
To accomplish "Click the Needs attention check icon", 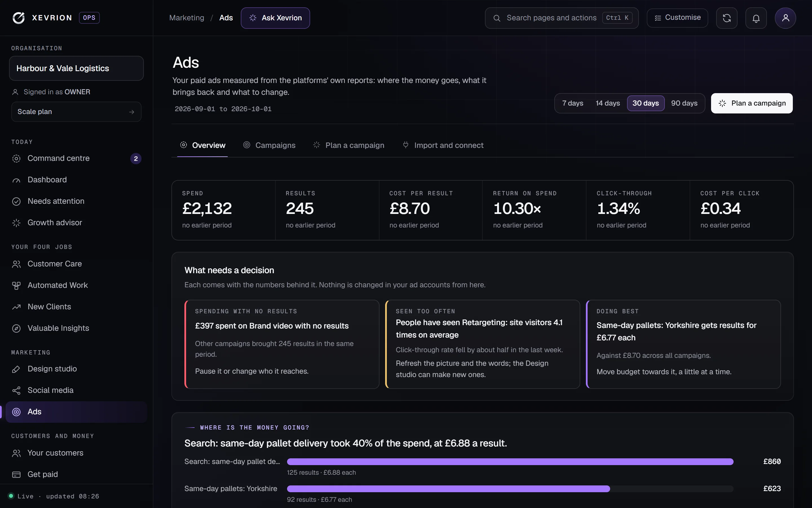I will click(x=16, y=202).
